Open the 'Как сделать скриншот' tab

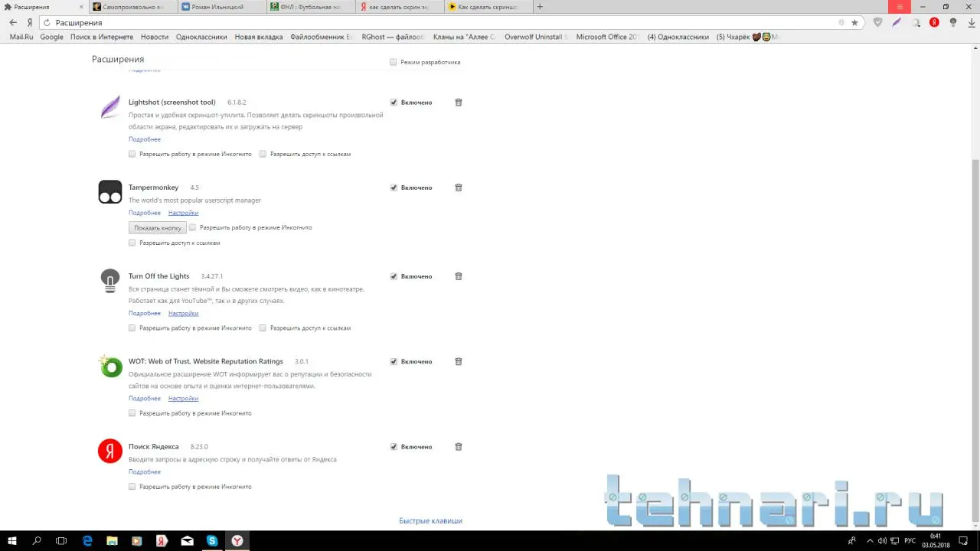point(488,7)
